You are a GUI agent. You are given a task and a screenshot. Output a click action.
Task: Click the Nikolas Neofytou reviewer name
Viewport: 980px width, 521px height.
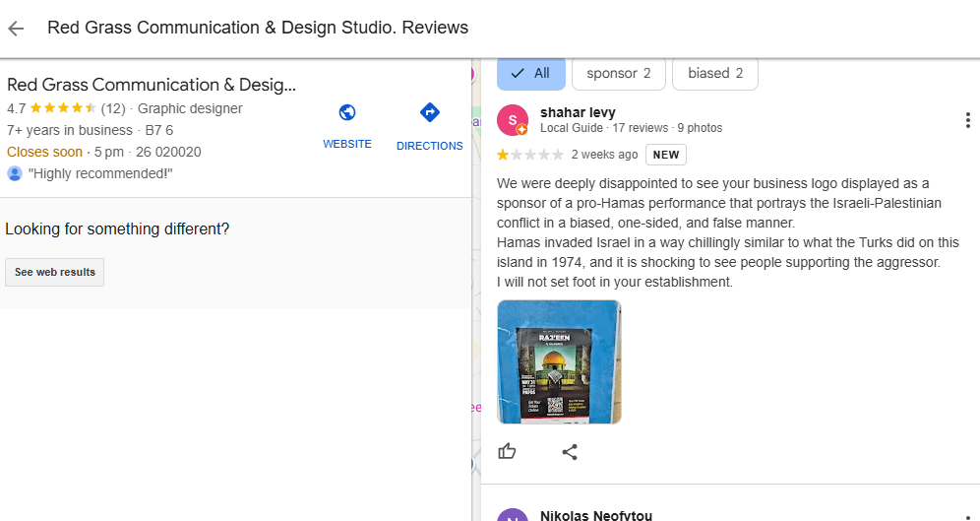pyautogui.click(x=595, y=514)
